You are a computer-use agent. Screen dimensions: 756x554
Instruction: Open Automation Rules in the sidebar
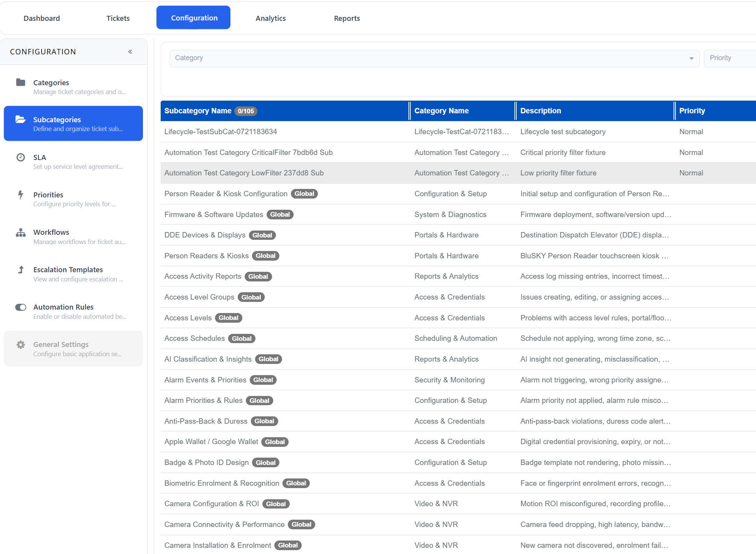pyautogui.click(x=73, y=311)
